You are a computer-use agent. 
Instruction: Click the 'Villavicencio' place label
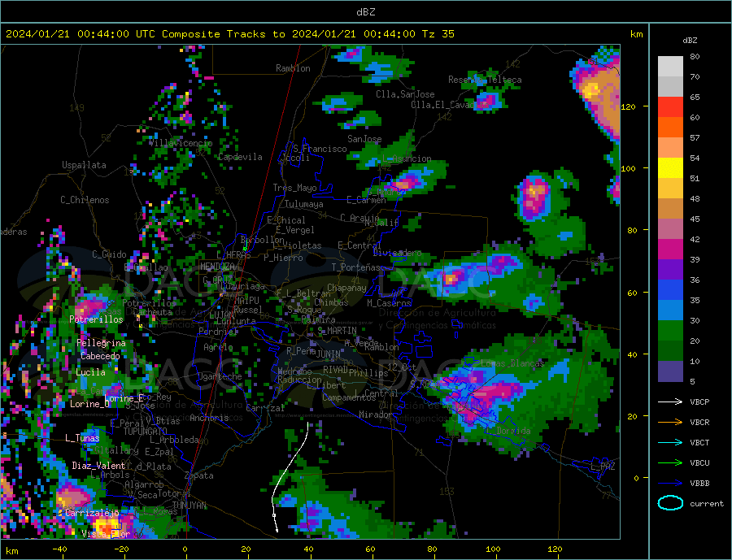[181, 143]
